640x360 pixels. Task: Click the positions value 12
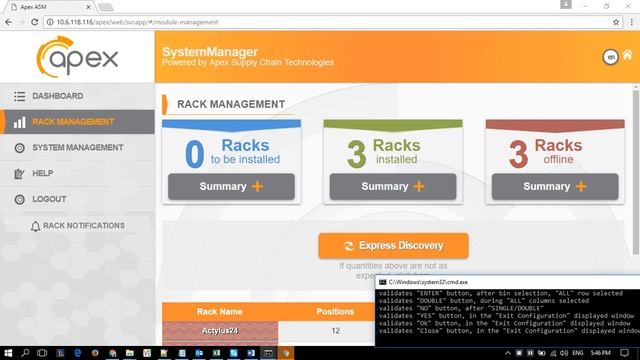point(336,331)
